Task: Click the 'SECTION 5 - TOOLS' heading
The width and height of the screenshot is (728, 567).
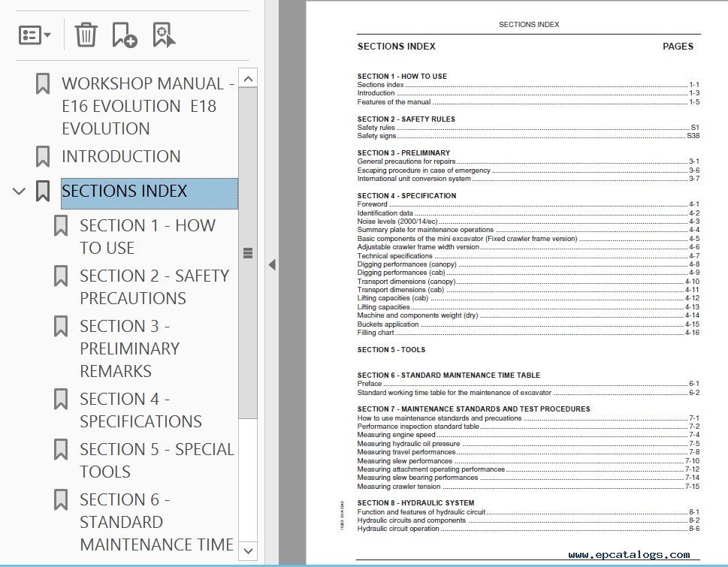Action: (391, 349)
